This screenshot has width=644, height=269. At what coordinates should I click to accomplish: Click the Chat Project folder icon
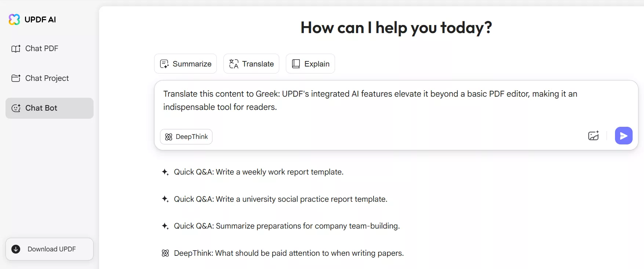pos(15,78)
